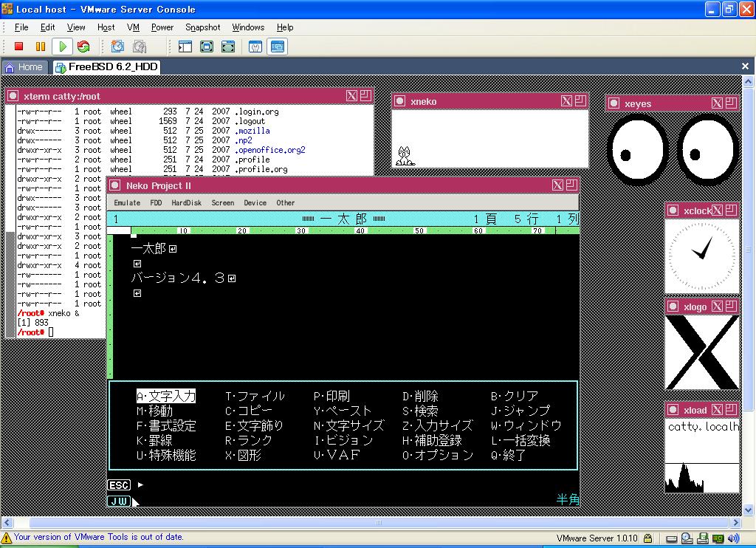Image resolution: width=756 pixels, height=548 pixels.
Task: Click the VMware Server Console title bar icon
Action: (7, 9)
